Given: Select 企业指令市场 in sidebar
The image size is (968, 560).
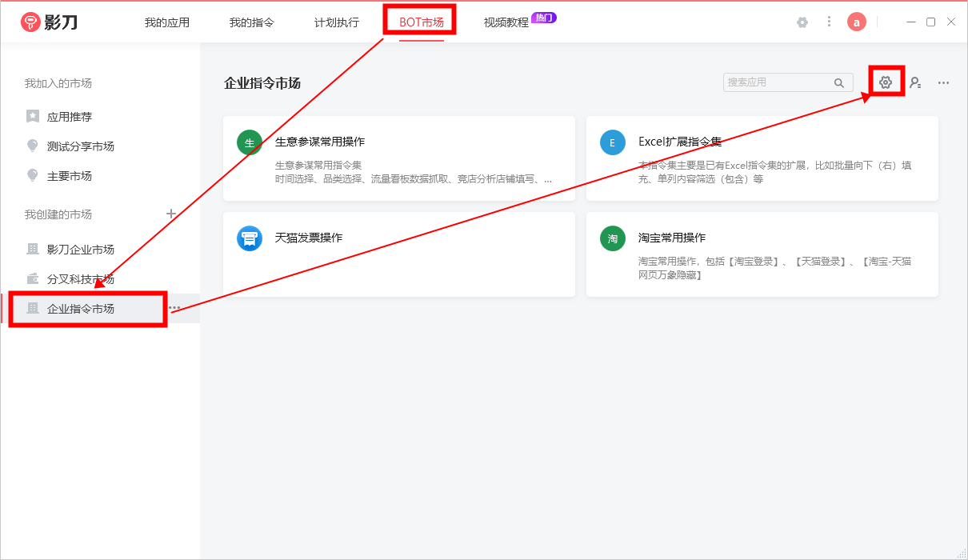Looking at the screenshot, I should click(x=100, y=309).
